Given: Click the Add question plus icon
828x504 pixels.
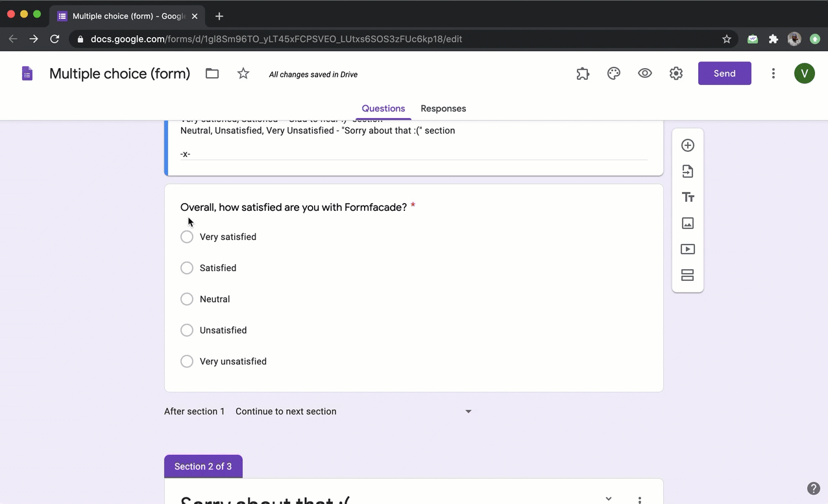Looking at the screenshot, I should click(688, 145).
